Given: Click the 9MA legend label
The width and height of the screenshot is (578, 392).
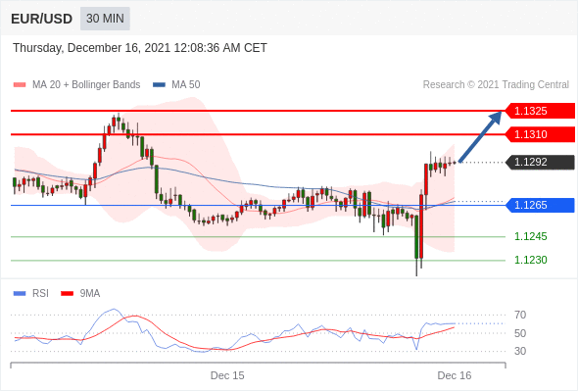Looking at the screenshot, I should pos(90,294).
